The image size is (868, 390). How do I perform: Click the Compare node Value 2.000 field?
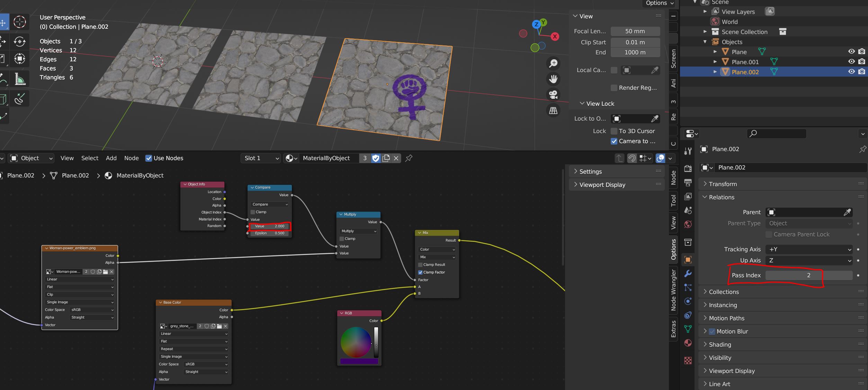click(269, 226)
